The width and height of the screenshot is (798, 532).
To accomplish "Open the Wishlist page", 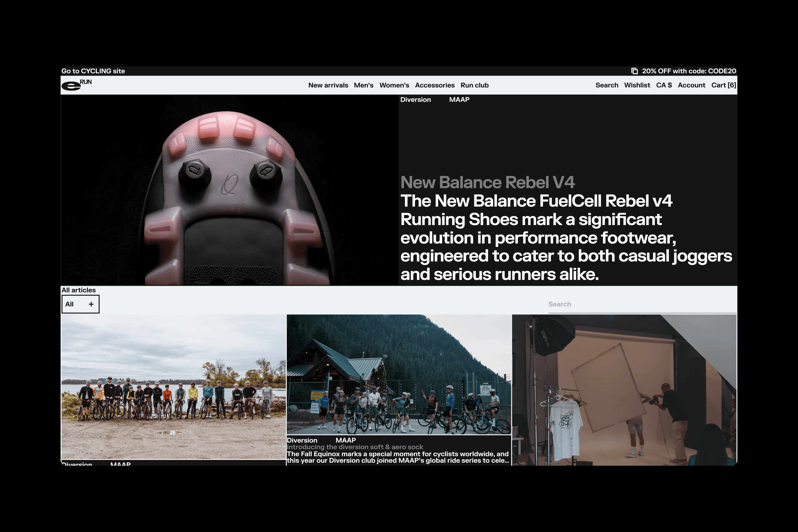I will 637,85.
